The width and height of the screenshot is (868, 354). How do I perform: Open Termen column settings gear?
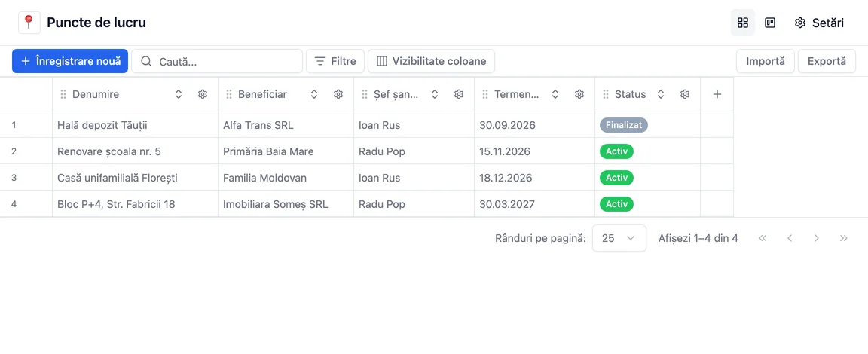(579, 95)
